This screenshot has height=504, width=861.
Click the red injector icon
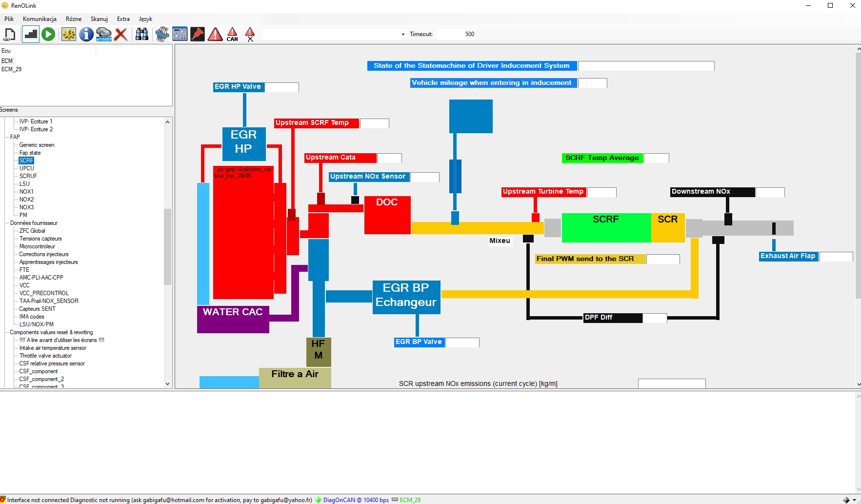(198, 35)
